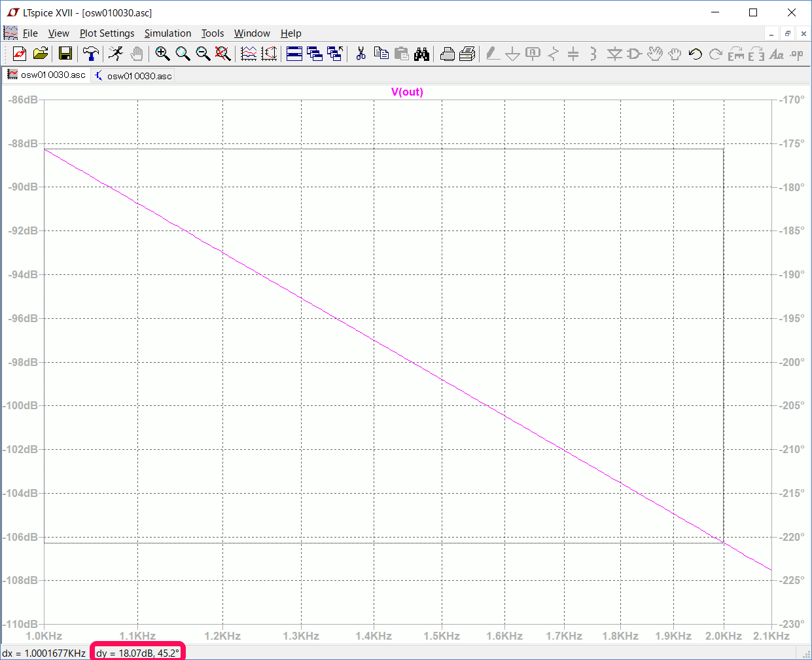The width and height of the screenshot is (812, 660).
Task: Click Zoom to Fit icon
Action: [x=223, y=54]
